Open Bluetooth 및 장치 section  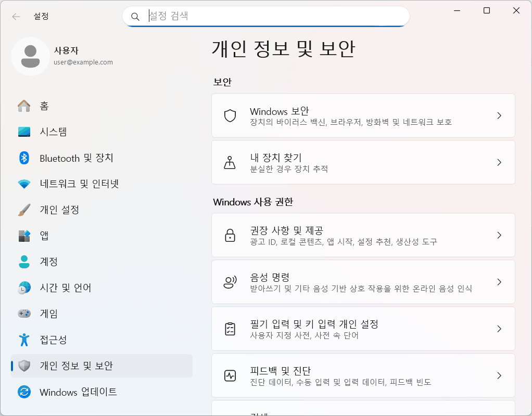[102, 158]
